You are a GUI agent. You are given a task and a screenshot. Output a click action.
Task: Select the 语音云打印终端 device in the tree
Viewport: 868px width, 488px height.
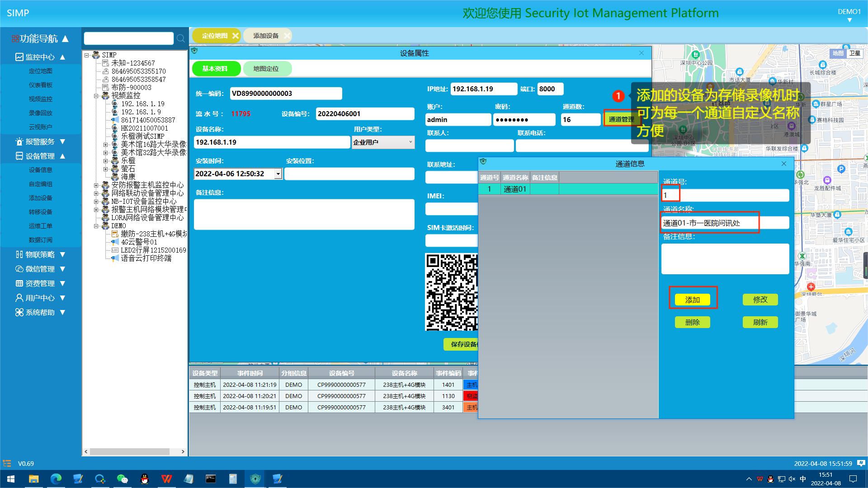click(x=146, y=258)
